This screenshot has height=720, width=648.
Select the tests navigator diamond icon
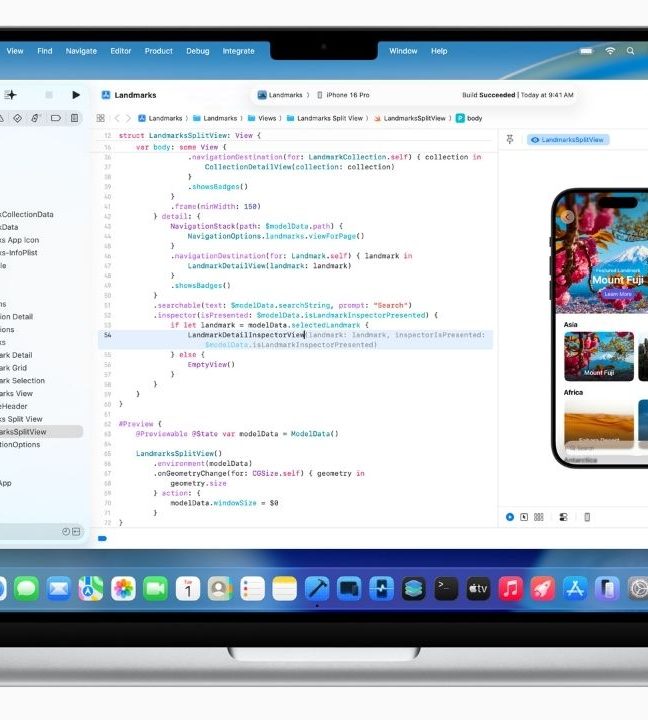tap(17, 118)
